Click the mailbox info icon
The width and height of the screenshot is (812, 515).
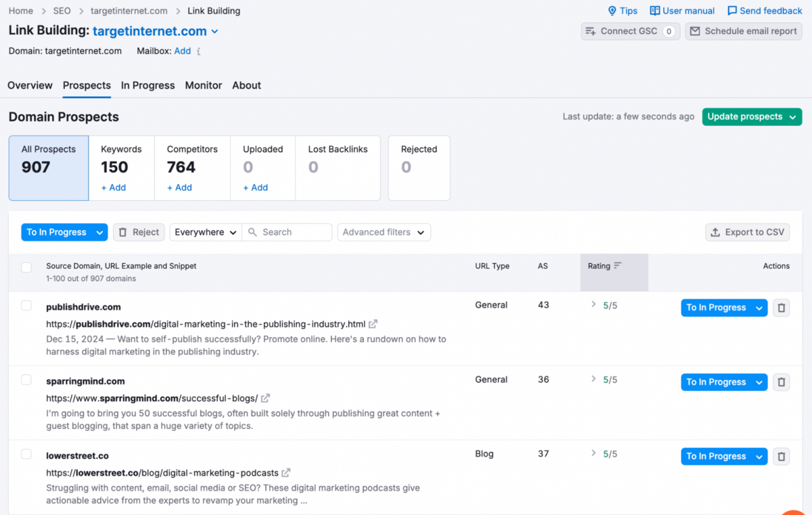(x=198, y=51)
